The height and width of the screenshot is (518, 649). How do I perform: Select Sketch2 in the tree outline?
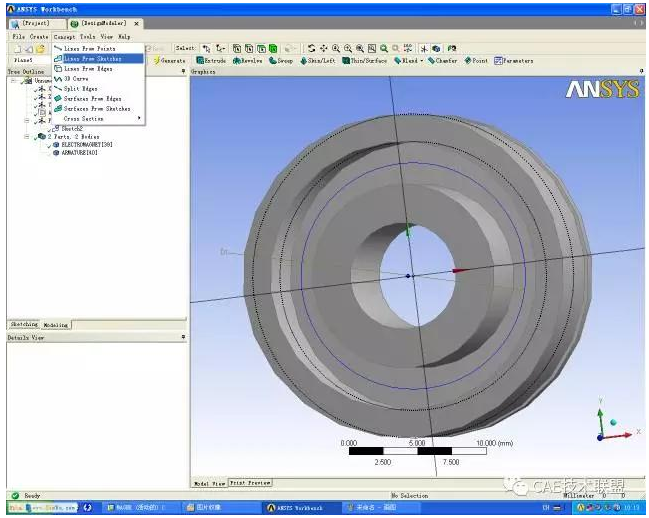(72, 129)
